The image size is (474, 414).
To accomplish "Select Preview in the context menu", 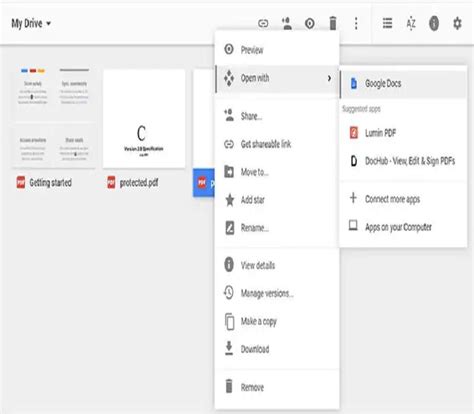I will coord(277,50).
